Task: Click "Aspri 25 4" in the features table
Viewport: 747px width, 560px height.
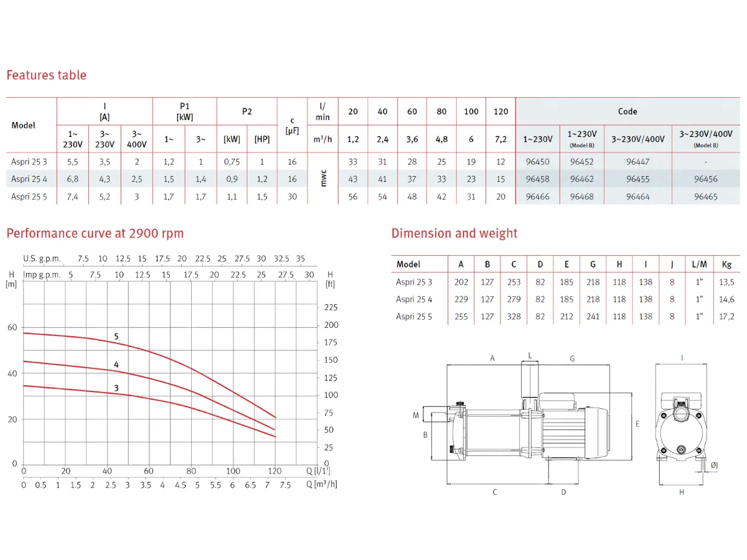Action: tap(29, 179)
